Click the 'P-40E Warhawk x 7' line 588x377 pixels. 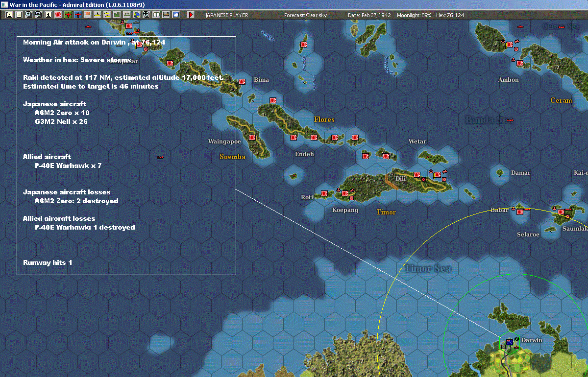pyautogui.click(x=68, y=165)
